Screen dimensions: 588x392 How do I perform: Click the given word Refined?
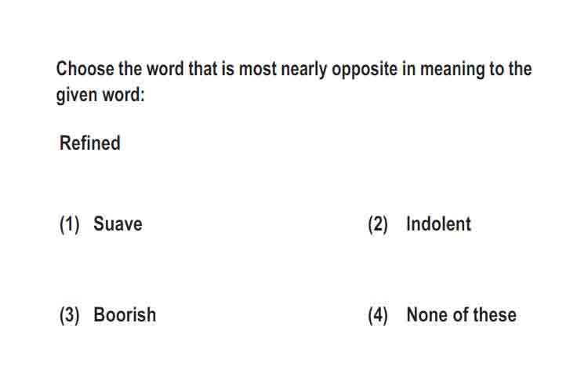coord(90,143)
